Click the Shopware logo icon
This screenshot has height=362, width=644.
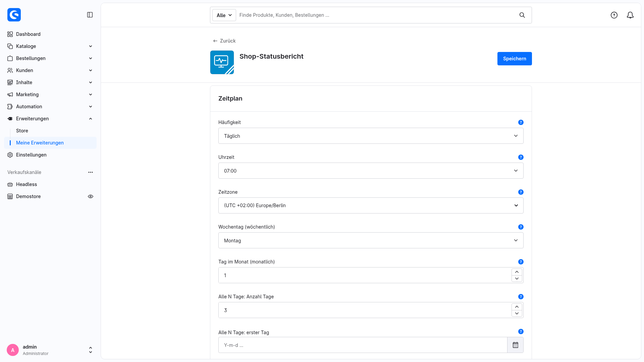(14, 15)
